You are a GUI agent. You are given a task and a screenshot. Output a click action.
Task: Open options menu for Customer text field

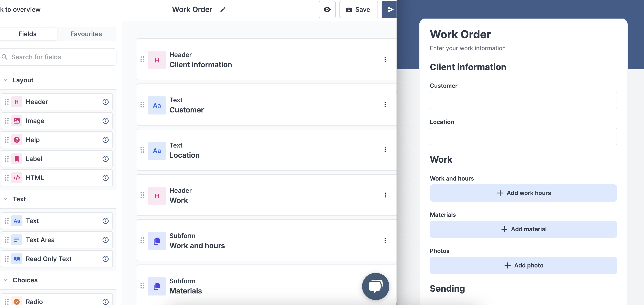(x=385, y=105)
